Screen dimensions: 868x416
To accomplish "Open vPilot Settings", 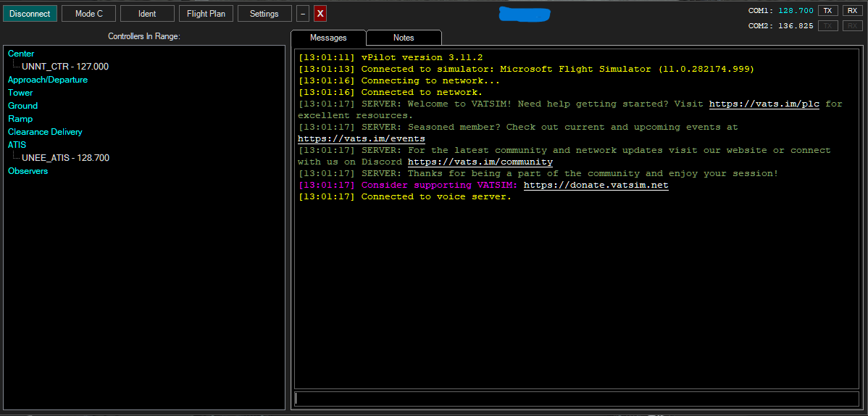I will click(x=264, y=14).
